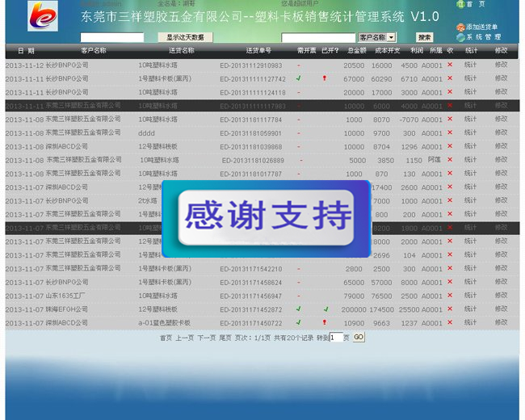Click green invoice-needed check on ED-20131111127742

point(298,78)
